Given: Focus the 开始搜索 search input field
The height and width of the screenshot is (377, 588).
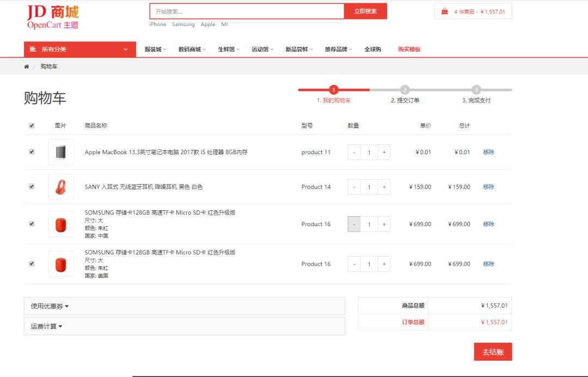Looking at the screenshot, I should 247,11.
